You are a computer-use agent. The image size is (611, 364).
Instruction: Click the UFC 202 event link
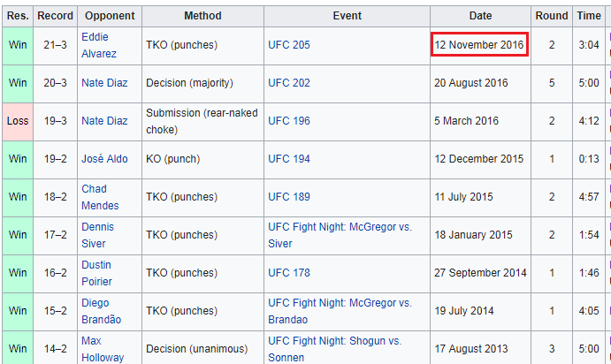pyautogui.click(x=289, y=83)
